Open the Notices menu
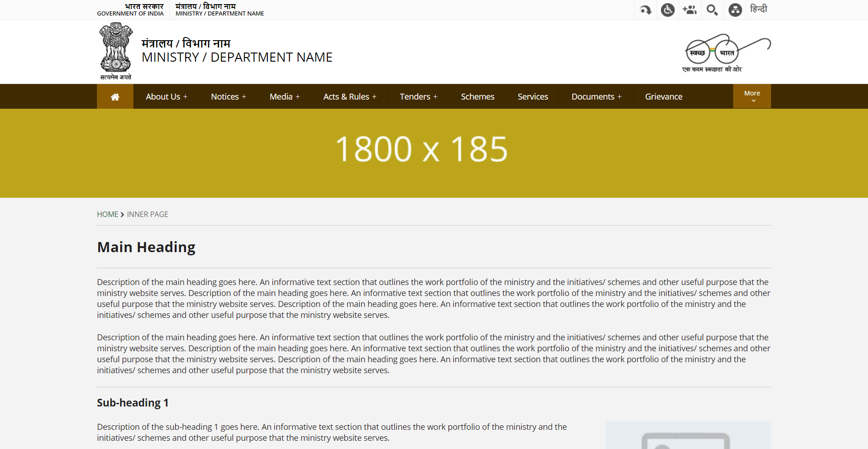The height and width of the screenshot is (449, 868). click(x=228, y=97)
